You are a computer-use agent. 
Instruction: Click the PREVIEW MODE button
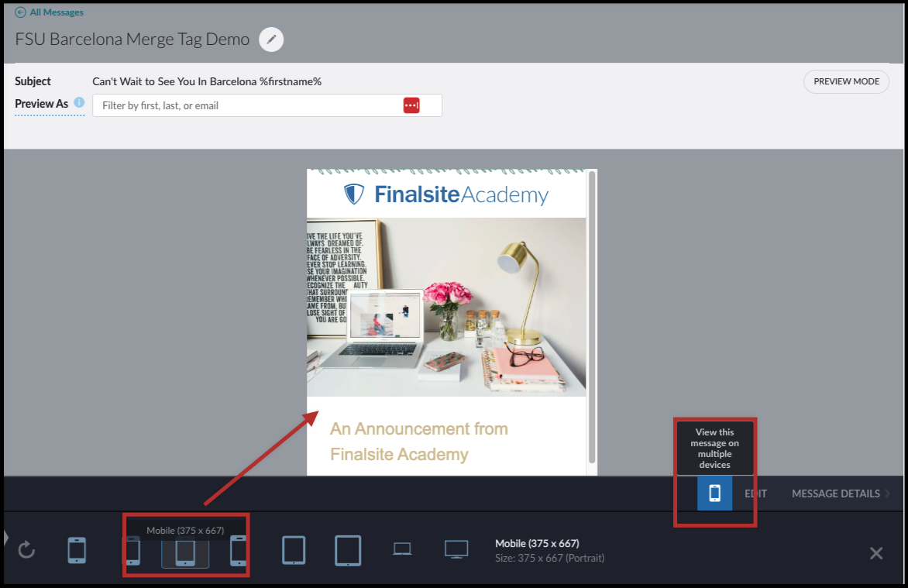point(846,81)
